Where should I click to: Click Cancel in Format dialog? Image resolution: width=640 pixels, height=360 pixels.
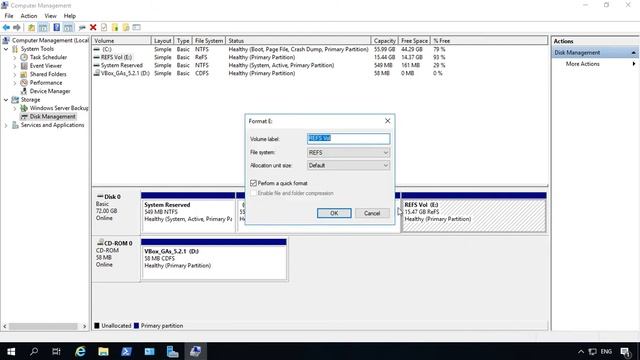tap(372, 213)
